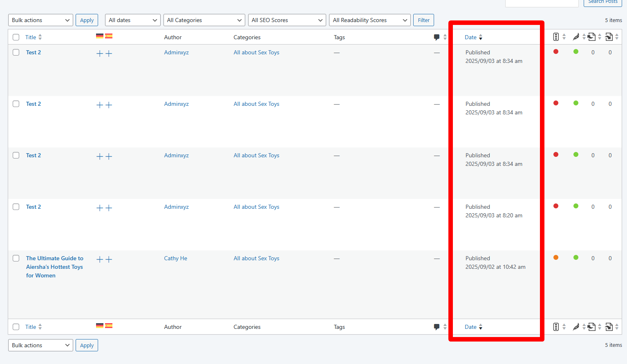Click the received internal links icon in header
This screenshot has width=627, height=364.
pos(609,37)
